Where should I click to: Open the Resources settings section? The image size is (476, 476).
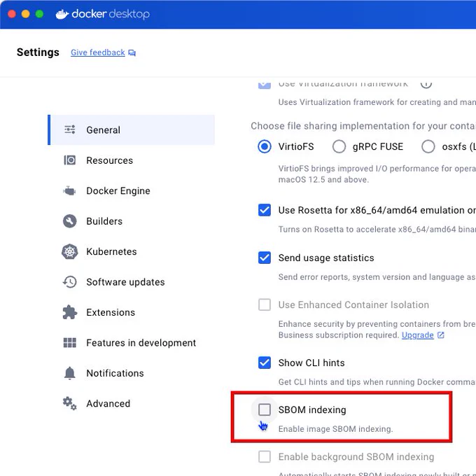point(132,160)
